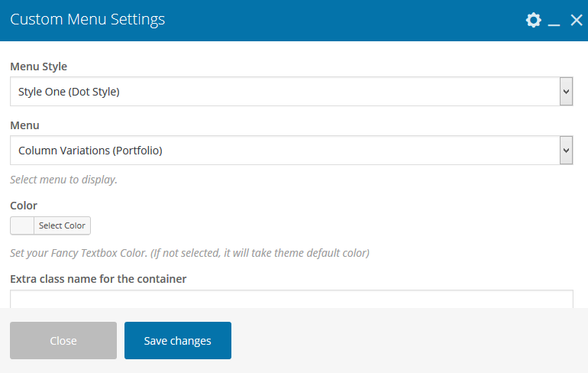Click empty footer area beside Save changes

(405, 341)
